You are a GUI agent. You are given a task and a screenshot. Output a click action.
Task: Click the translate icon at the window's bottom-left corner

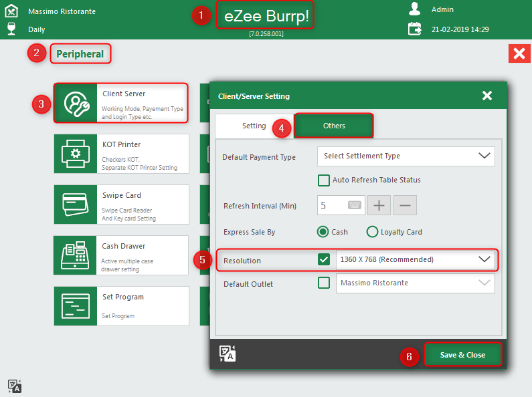(x=15, y=386)
